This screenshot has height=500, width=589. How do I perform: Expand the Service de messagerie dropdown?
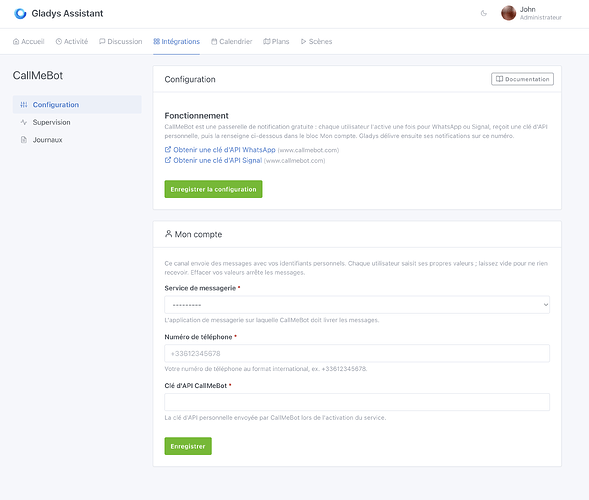(357, 305)
